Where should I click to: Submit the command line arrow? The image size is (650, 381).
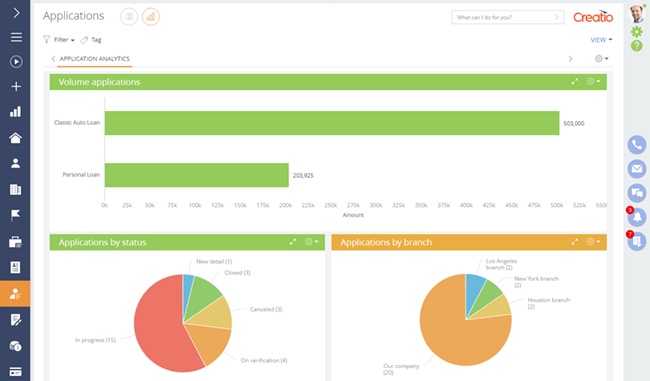click(557, 17)
